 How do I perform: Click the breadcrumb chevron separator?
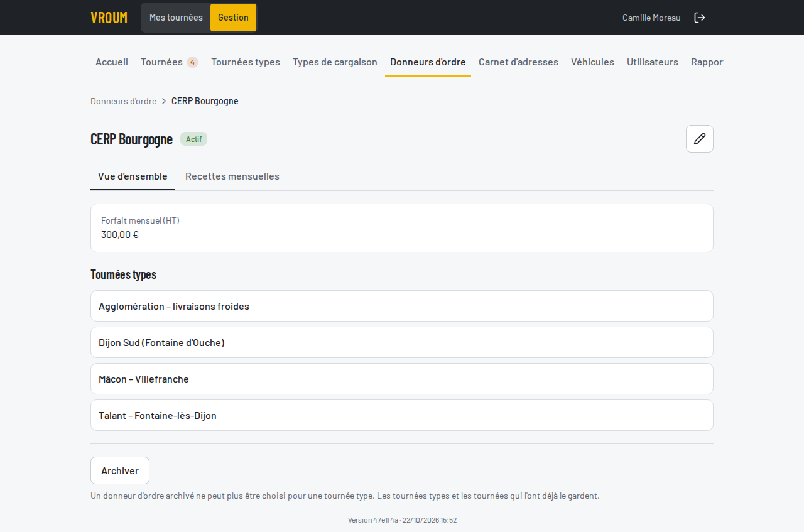pos(164,101)
